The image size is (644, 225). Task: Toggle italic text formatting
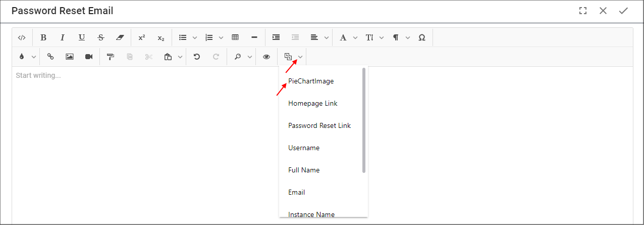pyautogui.click(x=63, y=37)
